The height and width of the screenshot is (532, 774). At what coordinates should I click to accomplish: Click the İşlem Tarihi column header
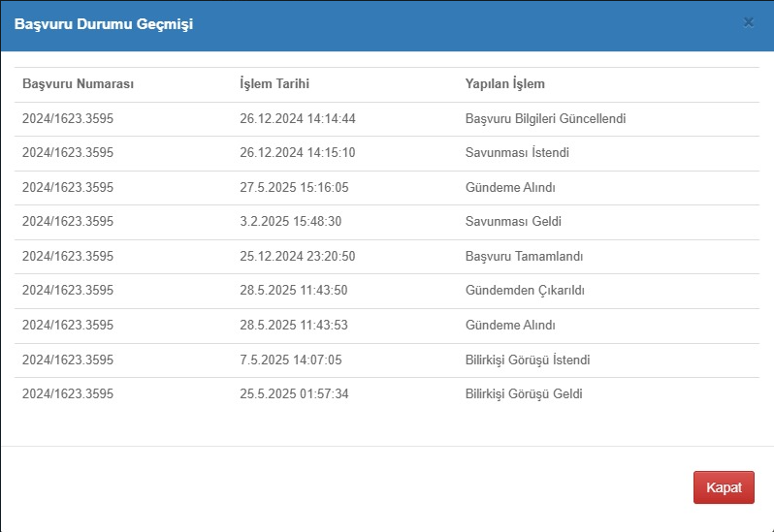274,83
